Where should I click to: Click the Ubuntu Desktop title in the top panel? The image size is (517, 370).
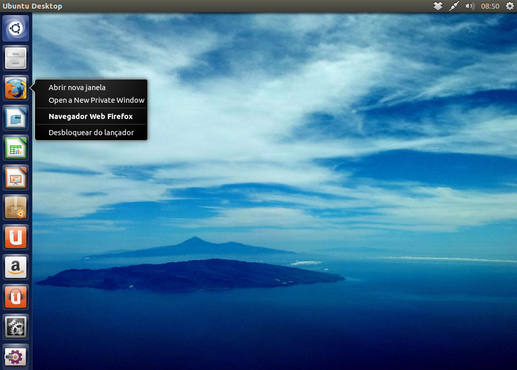point(32,6)
